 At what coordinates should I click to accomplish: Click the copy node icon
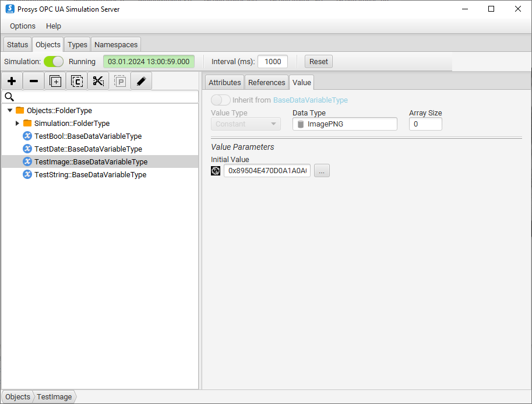click(x=77, y=81)
